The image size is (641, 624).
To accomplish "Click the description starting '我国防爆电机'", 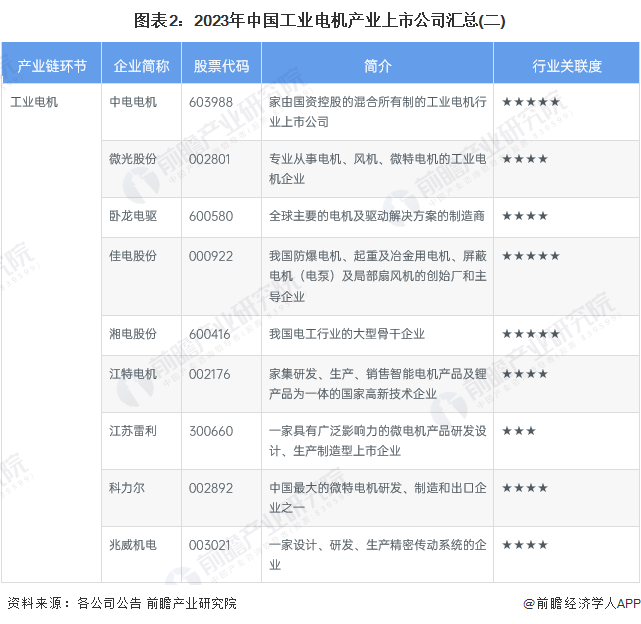I will (x=377, y=276).
